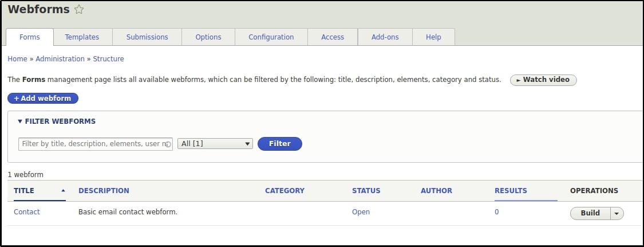644x247 pixels.
Task: Collapse the Filter Webforms section
Action: pyautogui.click(x=56, y=121)
